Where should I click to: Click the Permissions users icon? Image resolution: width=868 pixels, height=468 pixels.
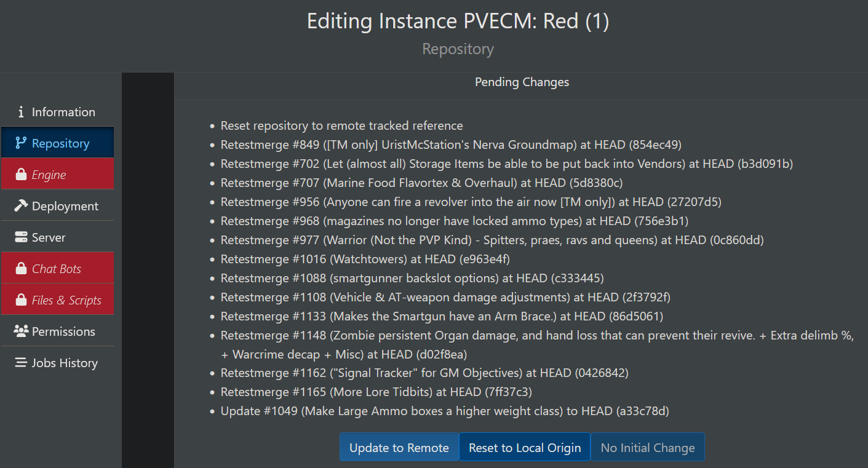pos(21,331)
